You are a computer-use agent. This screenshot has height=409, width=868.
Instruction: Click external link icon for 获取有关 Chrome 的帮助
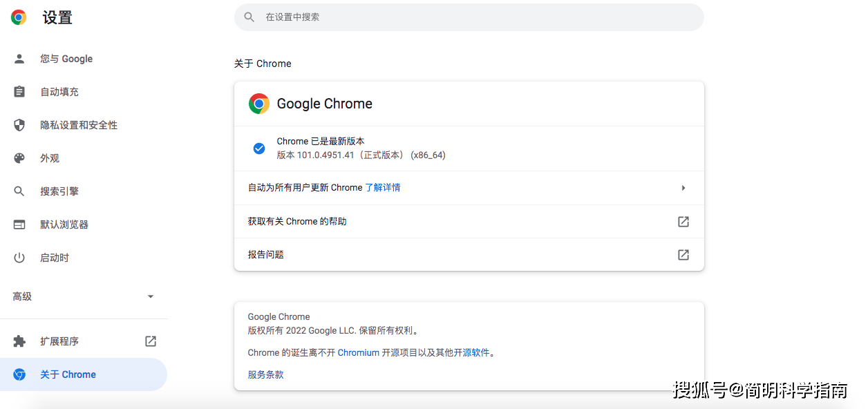[683, 222]
